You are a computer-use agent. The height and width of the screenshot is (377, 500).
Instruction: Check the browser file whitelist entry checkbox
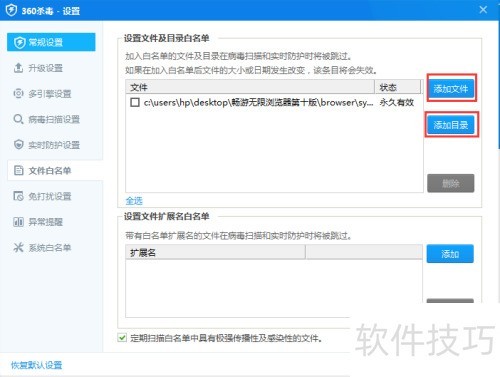tap(135, 102)
